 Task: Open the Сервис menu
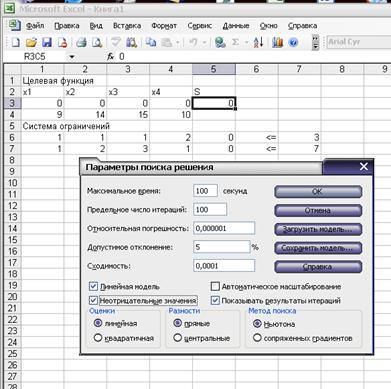(199, 26)
